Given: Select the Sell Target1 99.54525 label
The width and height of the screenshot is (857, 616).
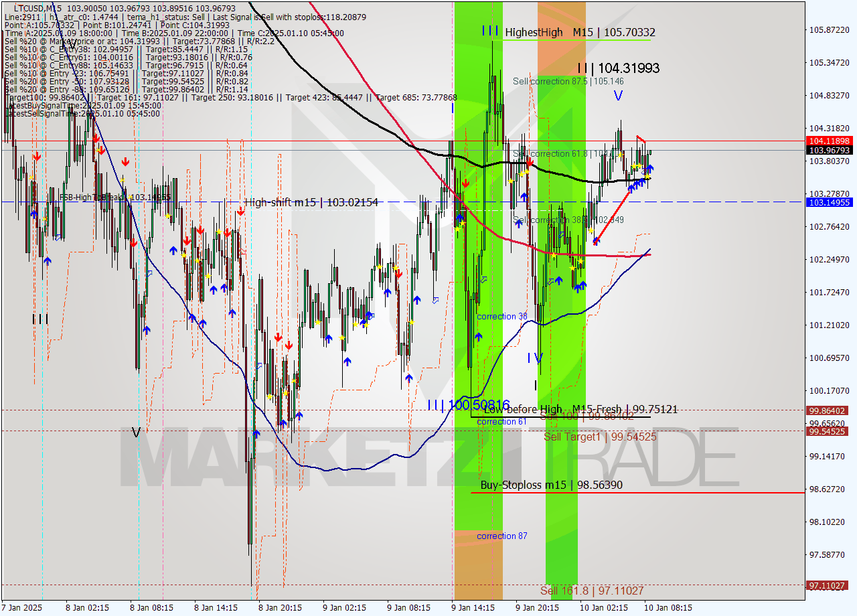Looking at the screenshot, I should tap(600, 437).
